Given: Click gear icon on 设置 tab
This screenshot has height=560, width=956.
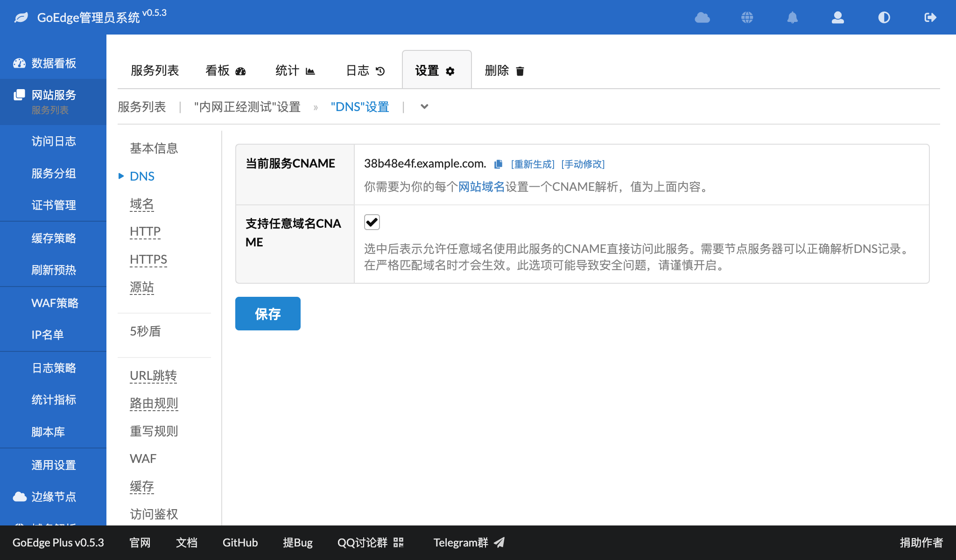Looking at the screenshot, I should (450, 71).
